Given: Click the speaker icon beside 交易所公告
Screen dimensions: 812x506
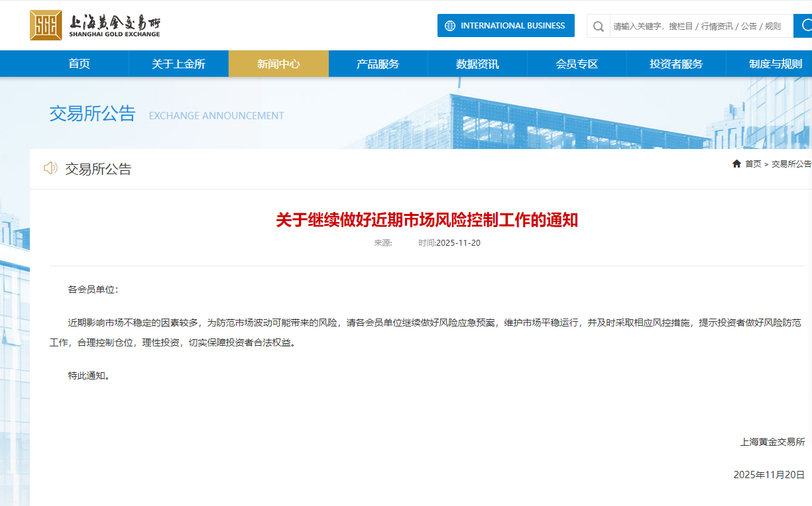Looking at the screenshot, I should 50,168.
